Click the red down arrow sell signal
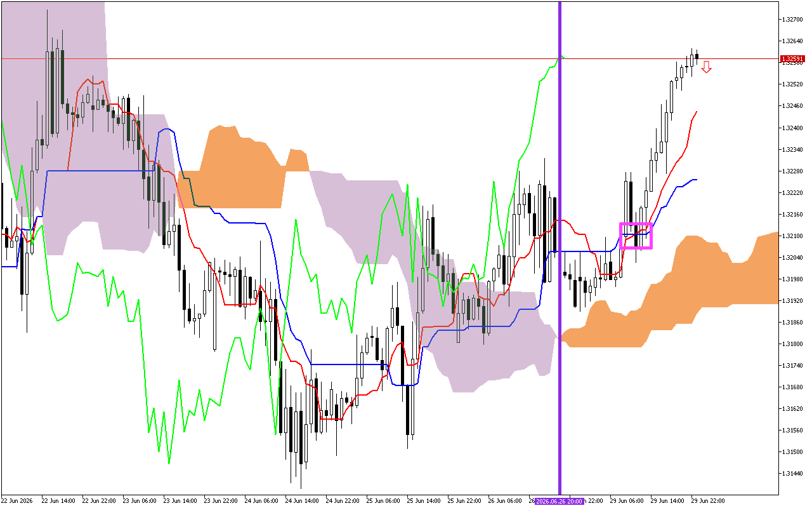The width and height of the screenshot is (812, 508). [x=706, y=67]
